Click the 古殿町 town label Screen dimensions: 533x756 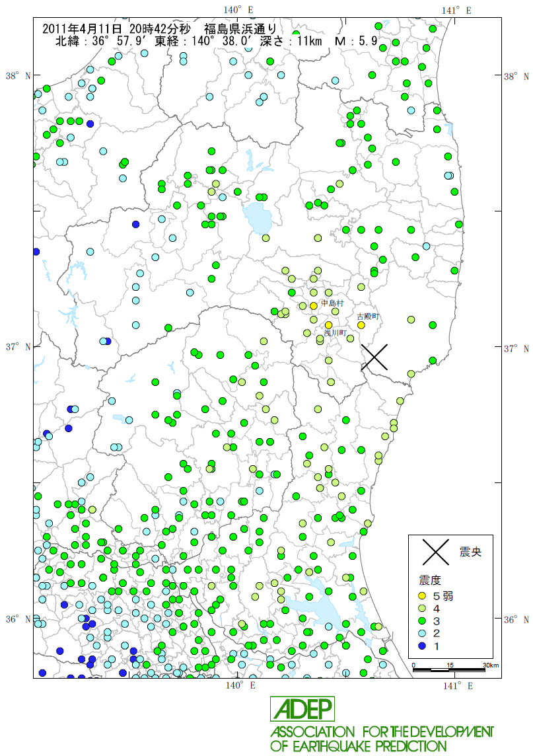(368, 317)
